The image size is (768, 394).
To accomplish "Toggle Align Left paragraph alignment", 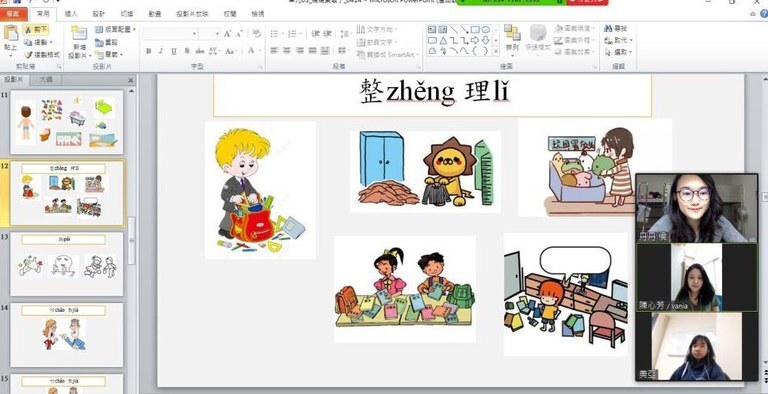I will pos(274,50).
